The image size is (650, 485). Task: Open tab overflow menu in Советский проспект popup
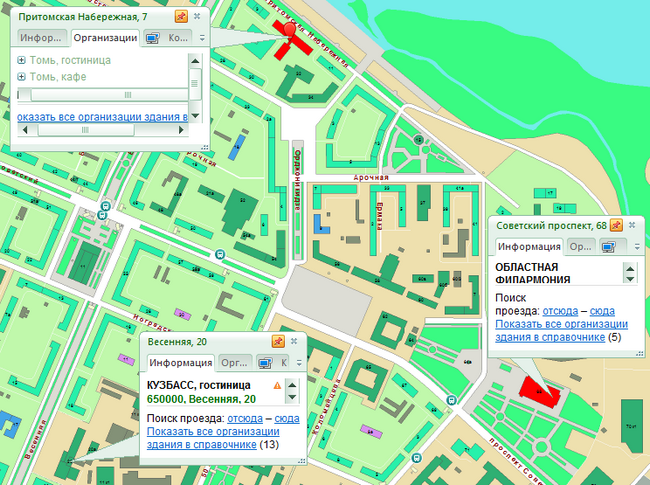click(636, 246)
